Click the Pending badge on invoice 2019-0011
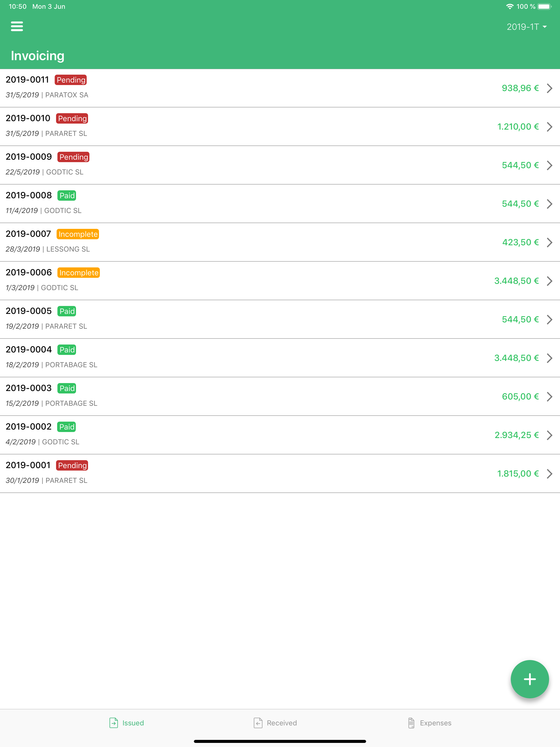 point(71,80)
